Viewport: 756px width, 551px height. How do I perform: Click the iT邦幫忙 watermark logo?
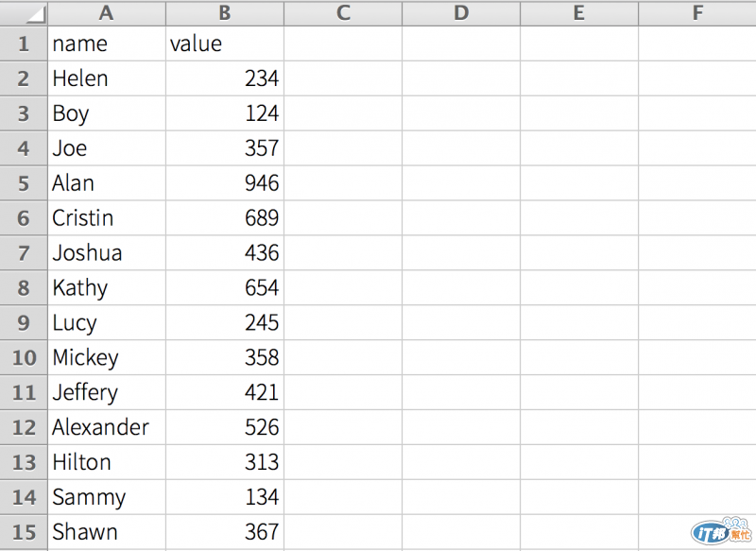click(721, 530)
